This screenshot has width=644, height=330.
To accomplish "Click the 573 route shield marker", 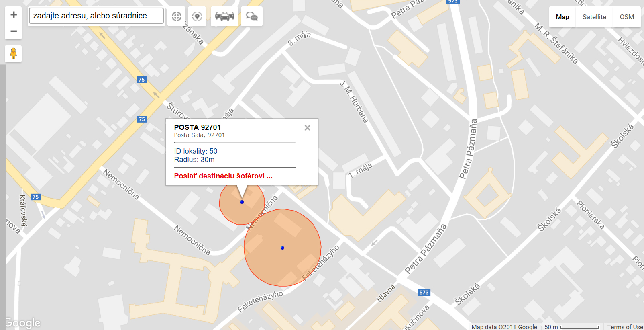I will (x=424, y=293).
